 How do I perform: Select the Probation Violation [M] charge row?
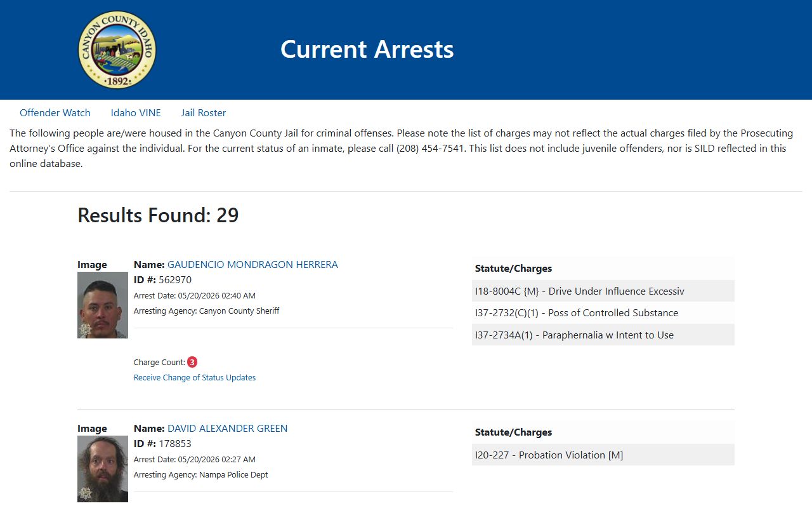[603, 455]
